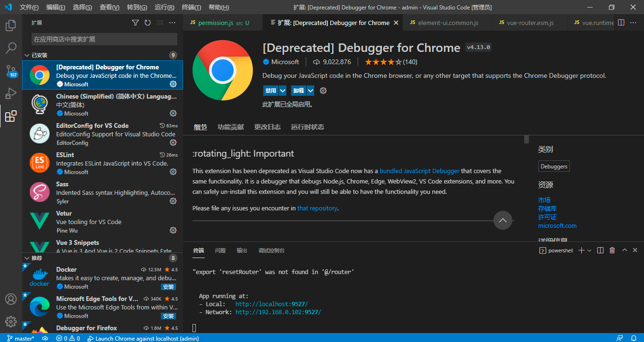644x342 pixels.
Task: Open gear for Sass extension
Action: (173, 201)
